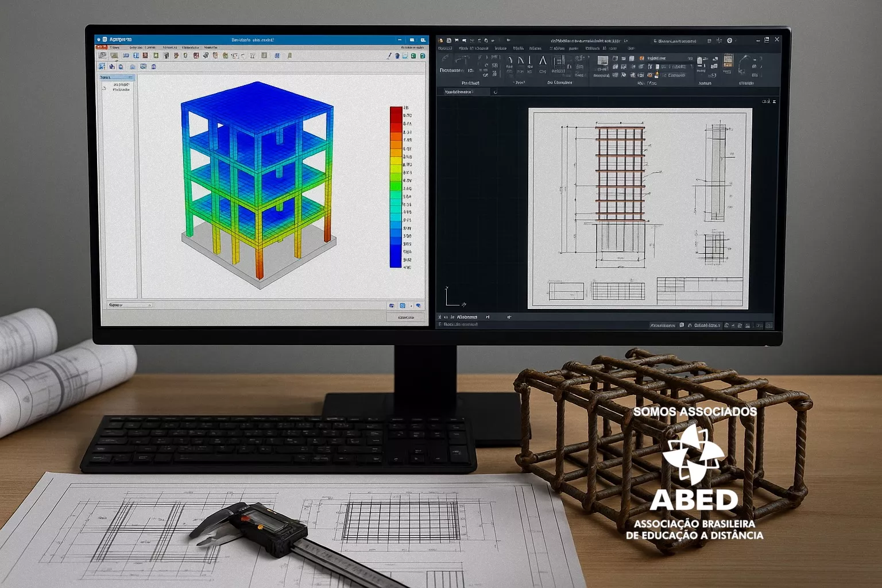Click the rightmost green icon in analysis toolbar
Image resolution: width=882 pixels, height=588 pixels.
[423, 56]
